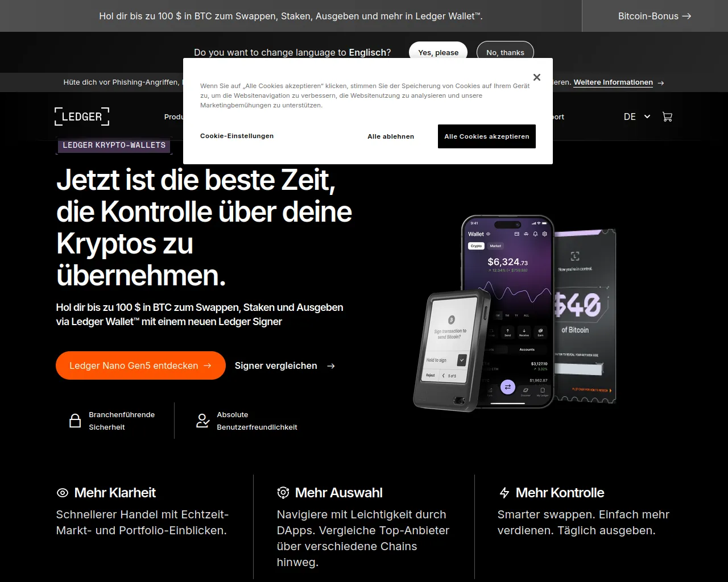Open the Bitcoin-Bonus banner link
Image resolution: width=728 pixels, height=582 pixels.
pos(655,16)
